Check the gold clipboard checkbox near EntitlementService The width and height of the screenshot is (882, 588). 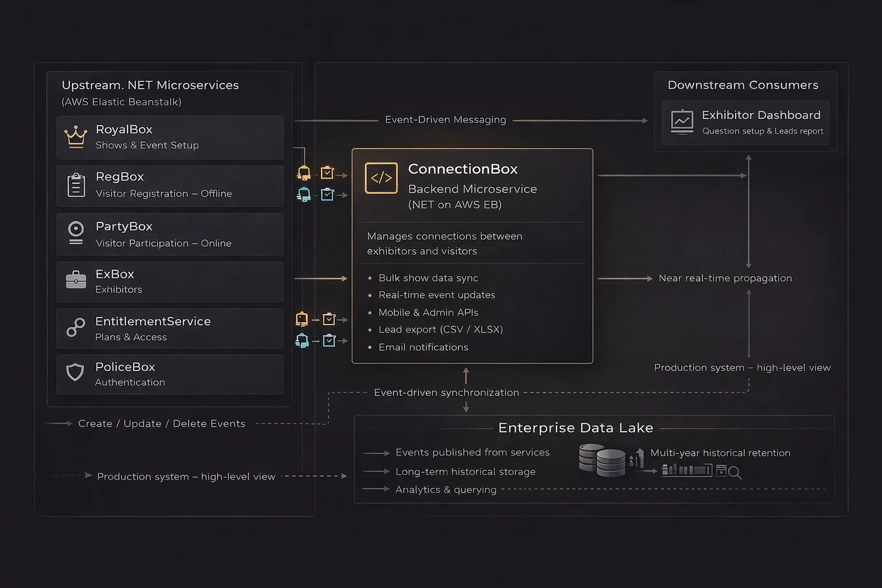(329, 319)
